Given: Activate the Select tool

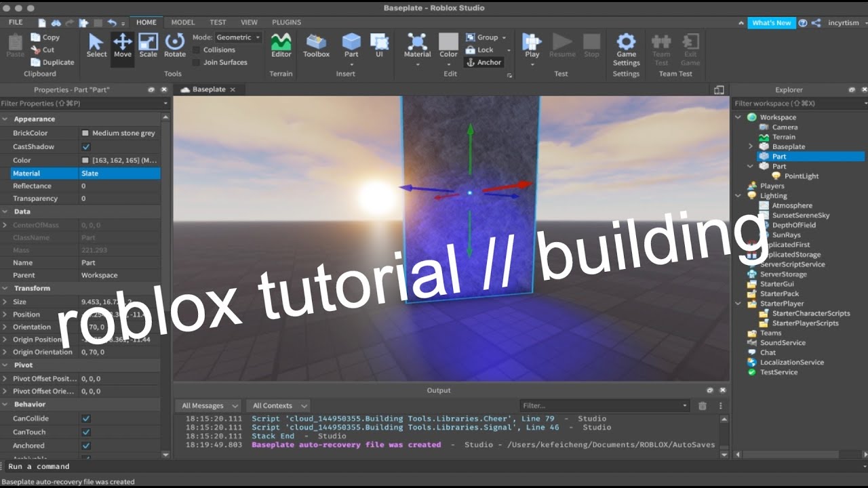Looking at the screenshot, I should pos(96,45).
